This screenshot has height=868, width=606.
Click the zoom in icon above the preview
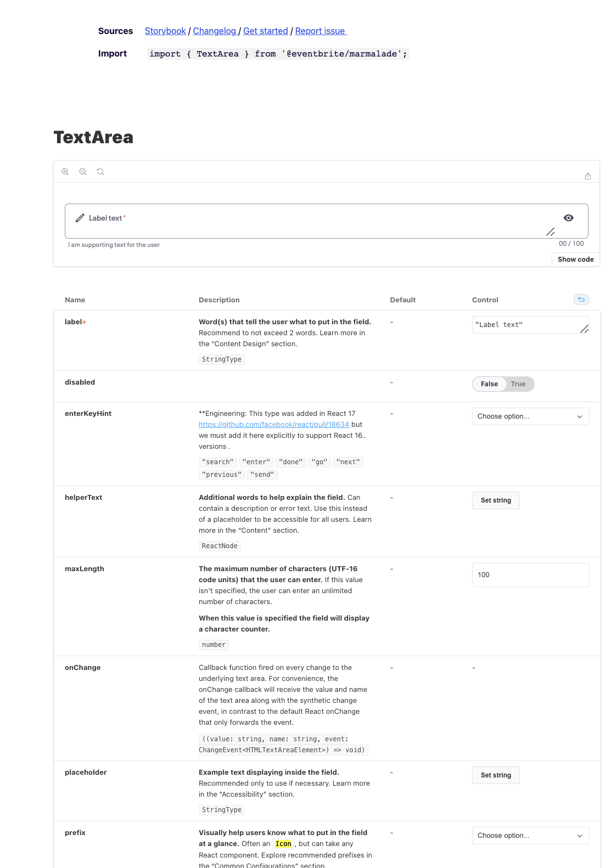pos(66,172)
